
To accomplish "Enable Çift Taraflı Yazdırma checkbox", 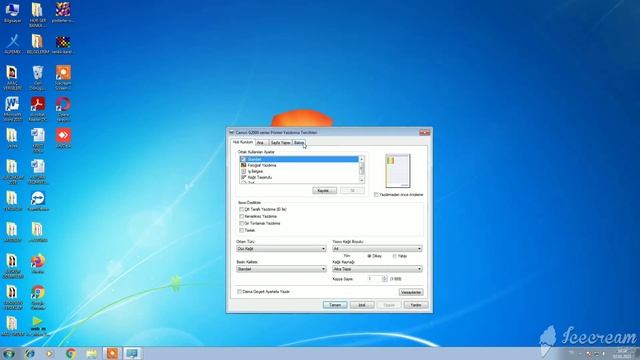I will tap(242, 209).
